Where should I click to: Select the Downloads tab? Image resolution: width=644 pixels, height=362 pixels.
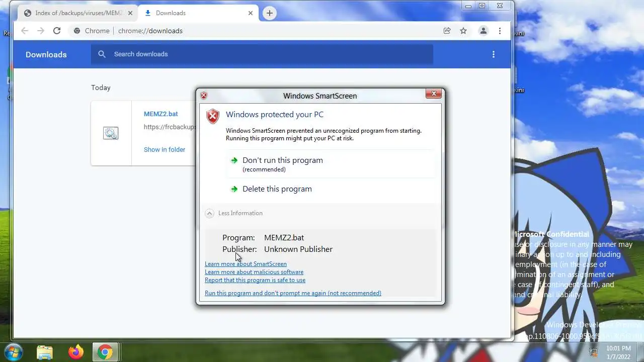point(198,13)
